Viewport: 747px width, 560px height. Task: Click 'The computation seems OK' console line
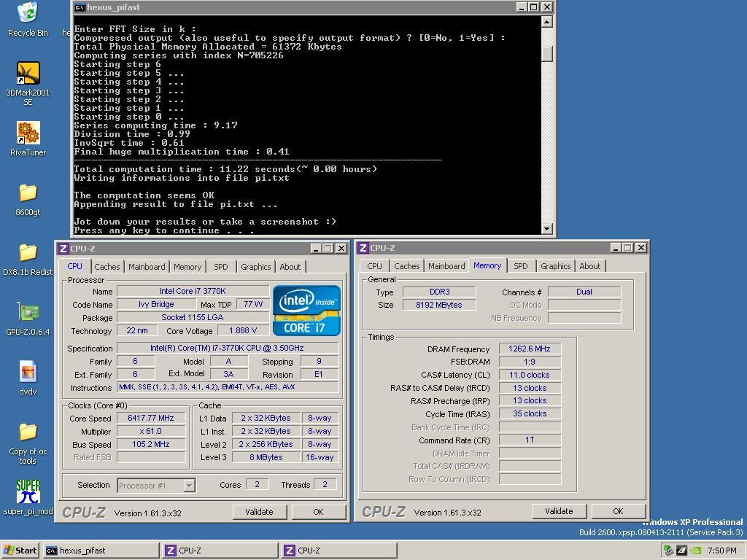point(144,195)
